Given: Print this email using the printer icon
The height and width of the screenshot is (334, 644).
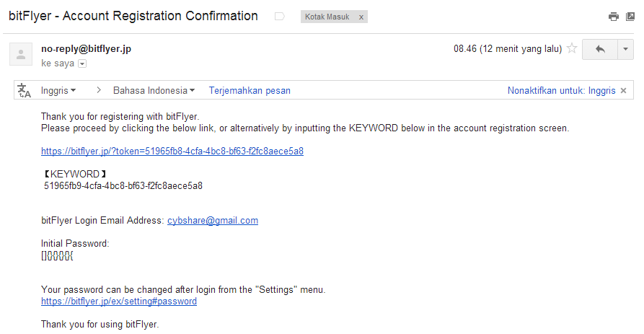Looking at the screenshot, I should [613, 17].
